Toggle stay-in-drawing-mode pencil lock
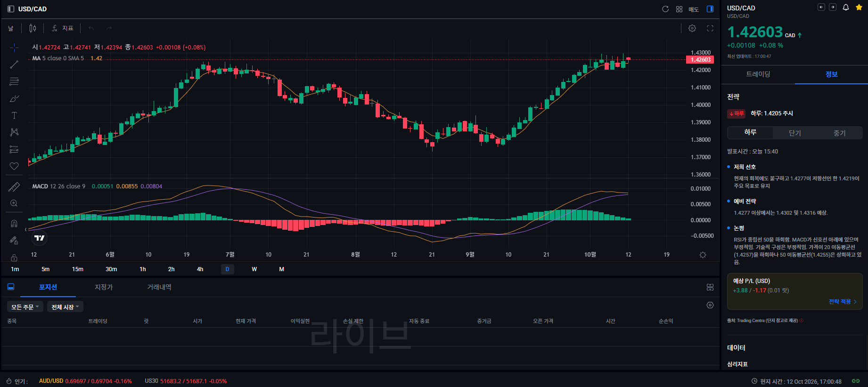868x387 pixels. click(14, 241)
